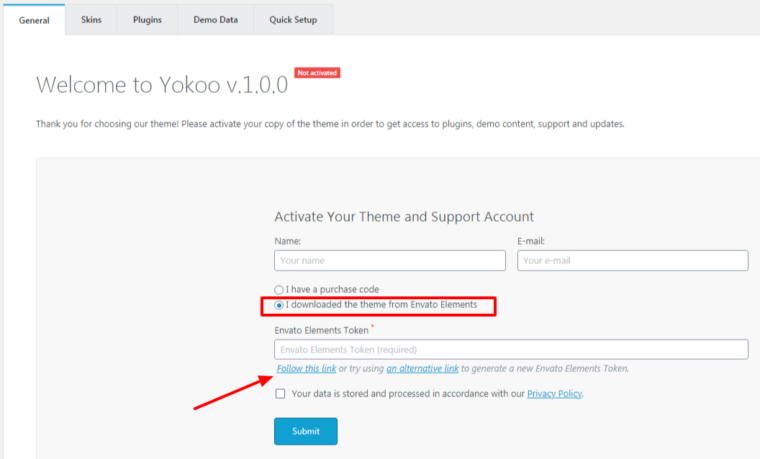
Task: Open the Skins tab
Action: [x=91, y=20]
